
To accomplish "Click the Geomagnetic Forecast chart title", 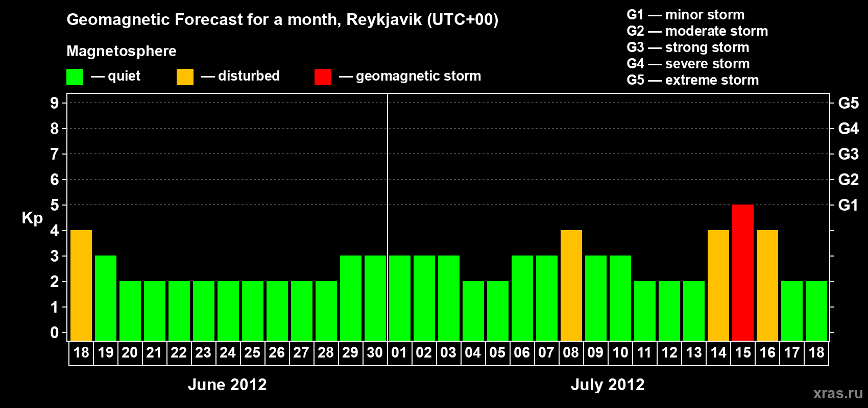I will coord(282,20).
